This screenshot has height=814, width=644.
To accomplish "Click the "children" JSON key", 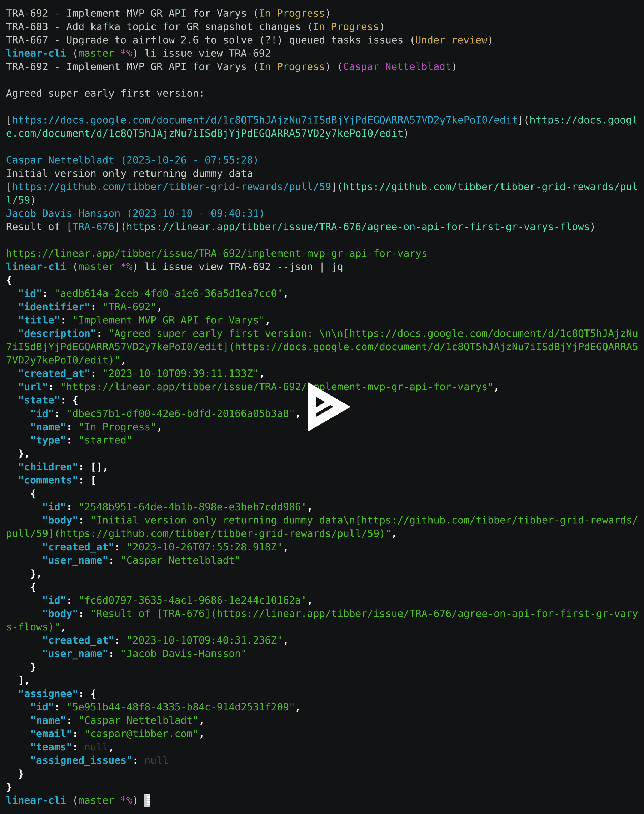I will coord(48,467).
